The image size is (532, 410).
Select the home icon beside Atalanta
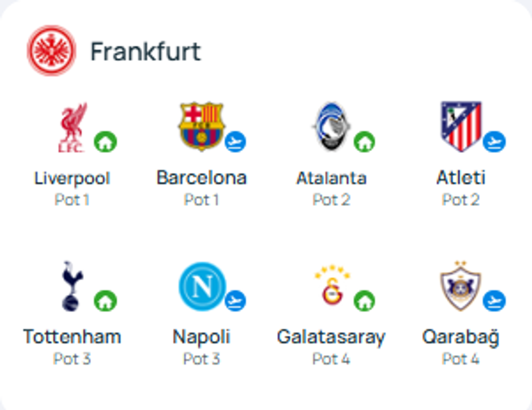tap(365, 142)
